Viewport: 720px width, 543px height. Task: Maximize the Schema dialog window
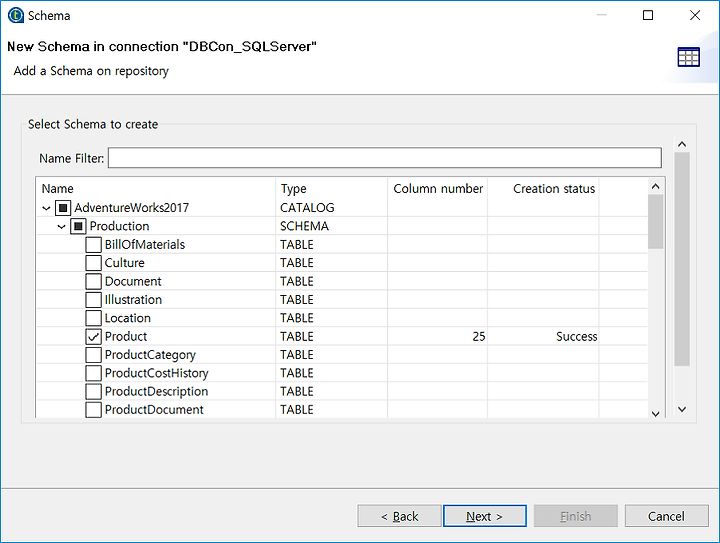tap(648, 15)
